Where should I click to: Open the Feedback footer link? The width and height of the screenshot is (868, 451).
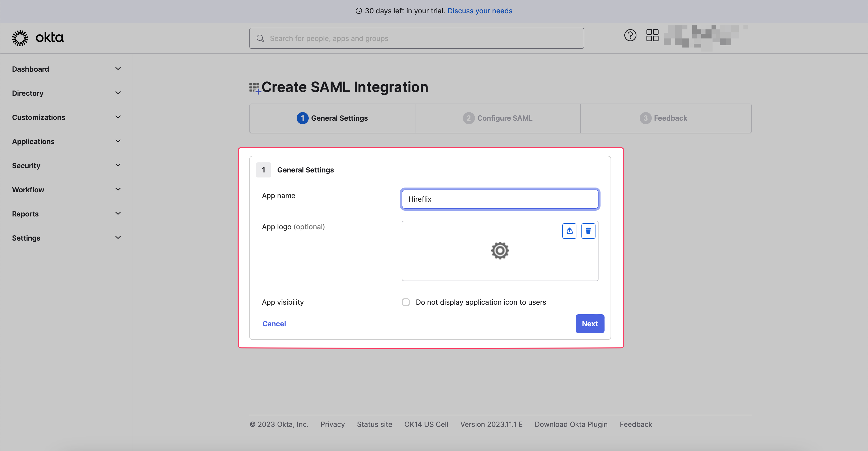[636, 424]
